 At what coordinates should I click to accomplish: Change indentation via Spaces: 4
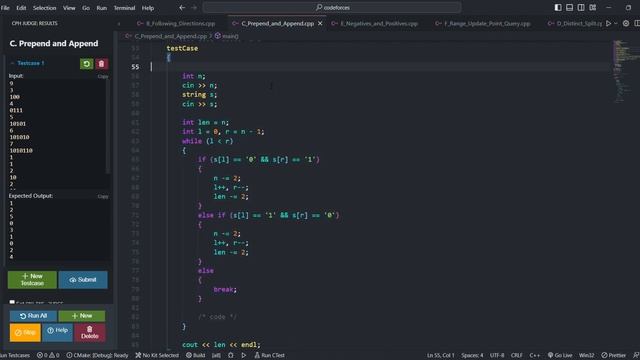pos(472,355)
